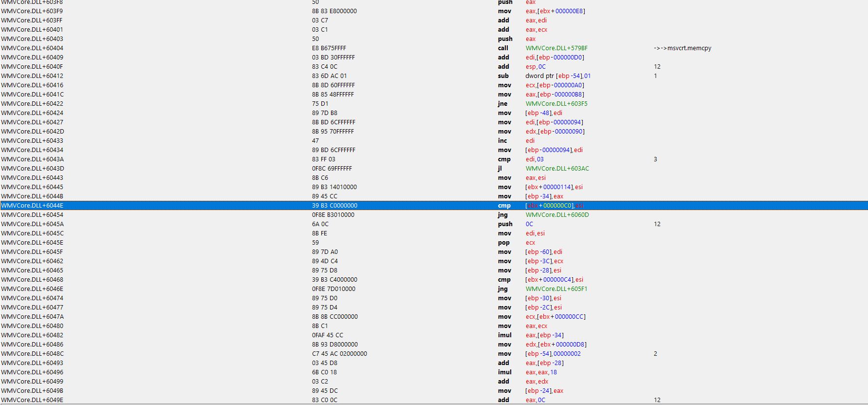868x405 pixels.
Task: Click comment 3 on the cmp edi row
Action: [x=655, y=159]
